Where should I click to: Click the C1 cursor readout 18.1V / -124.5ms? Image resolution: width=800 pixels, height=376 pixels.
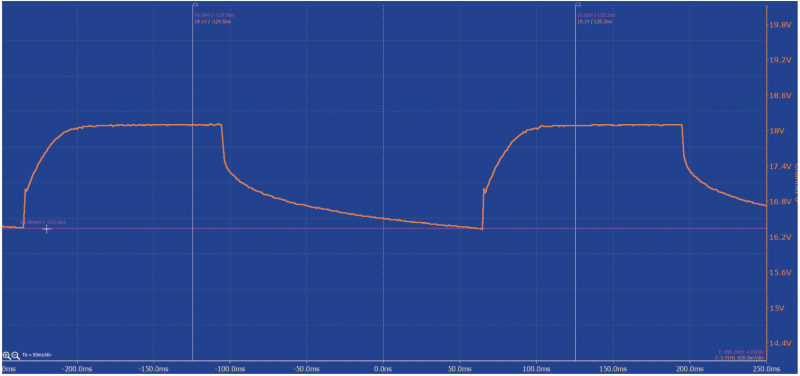(212, 22)
